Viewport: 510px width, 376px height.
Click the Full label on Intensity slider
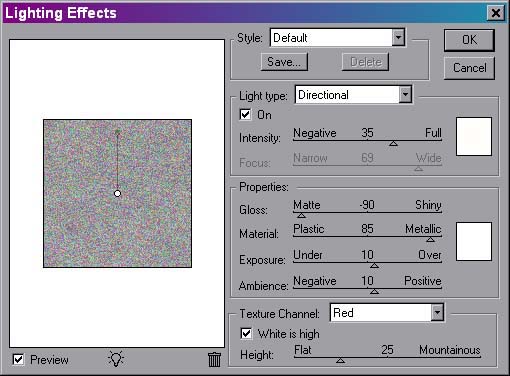[433, 133]
